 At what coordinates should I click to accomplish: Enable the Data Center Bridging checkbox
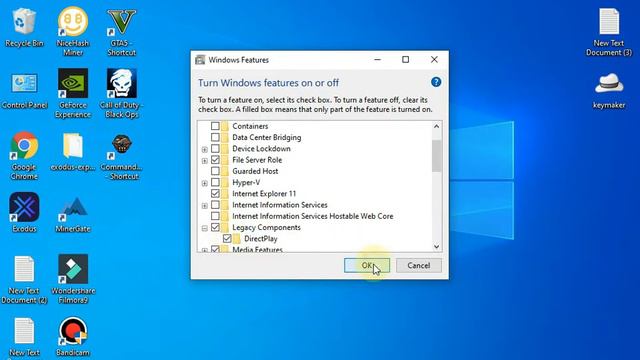(x=215, y=137)
